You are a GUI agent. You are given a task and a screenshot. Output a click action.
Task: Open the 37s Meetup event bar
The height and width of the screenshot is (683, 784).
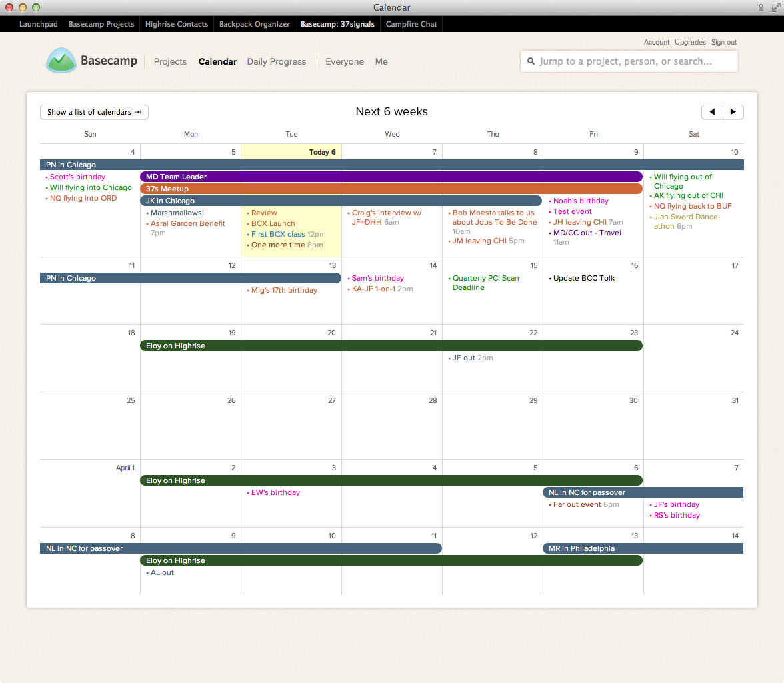pyautogui.click(x=391, y=189)
